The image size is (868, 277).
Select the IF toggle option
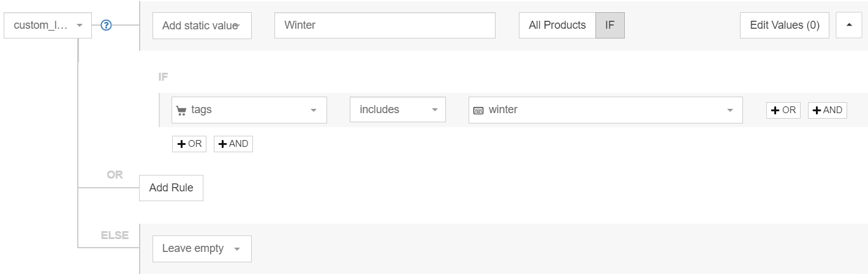point(609,26)
